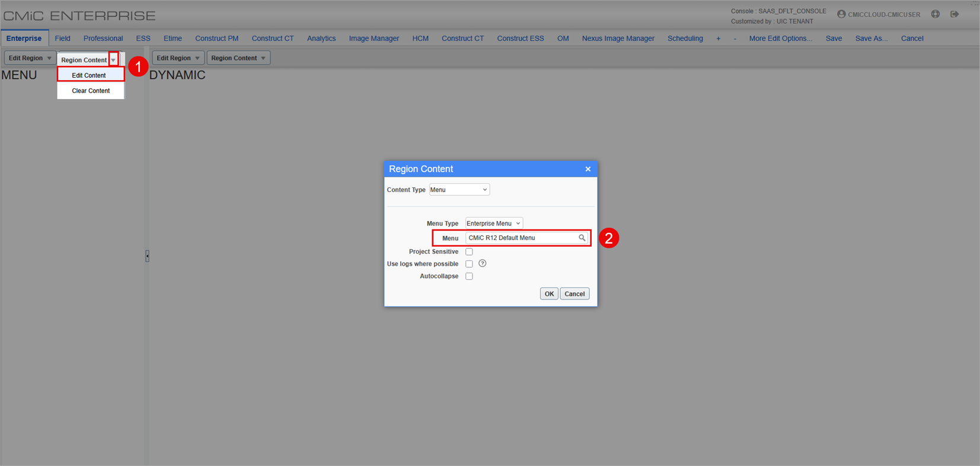Enable the Project Sensitive checkbox
The width and height of the screenshot is (980, 466).
click(469, 252)
